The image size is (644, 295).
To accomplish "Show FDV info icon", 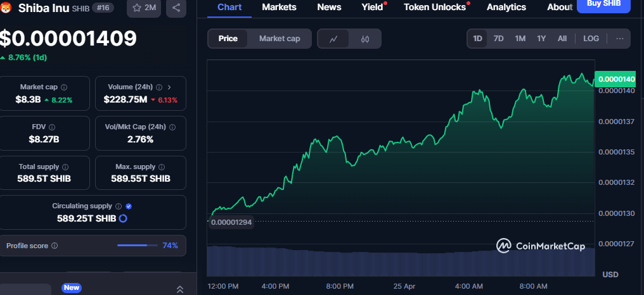I will 52,127.
